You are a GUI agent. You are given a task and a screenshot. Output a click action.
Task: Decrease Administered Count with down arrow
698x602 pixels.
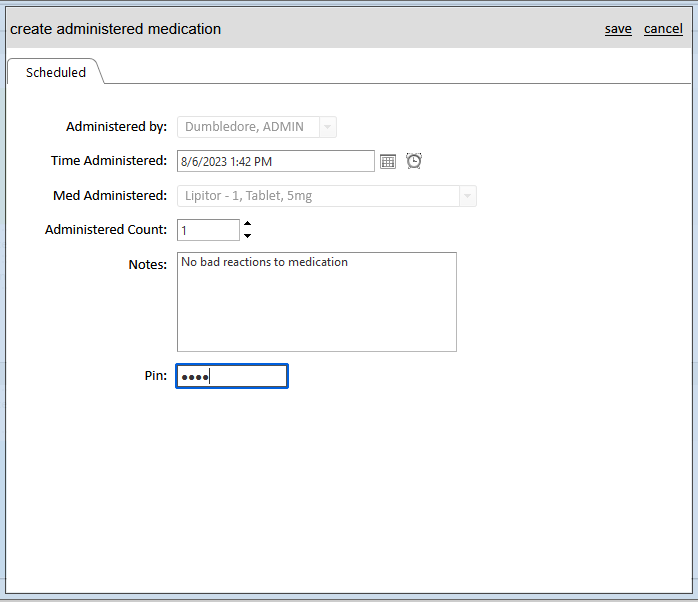coord(248,236)
